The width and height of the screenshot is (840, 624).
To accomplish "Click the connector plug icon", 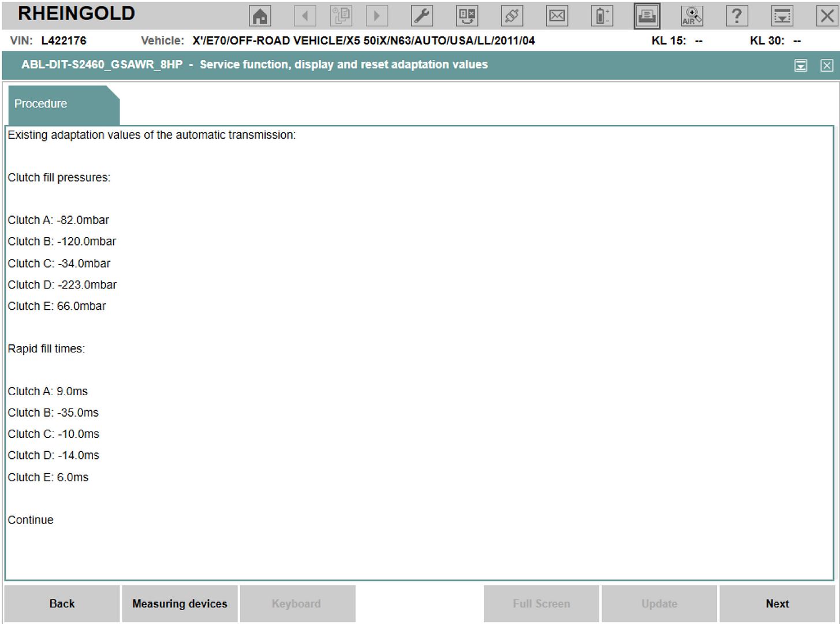I will click(512, 16).
